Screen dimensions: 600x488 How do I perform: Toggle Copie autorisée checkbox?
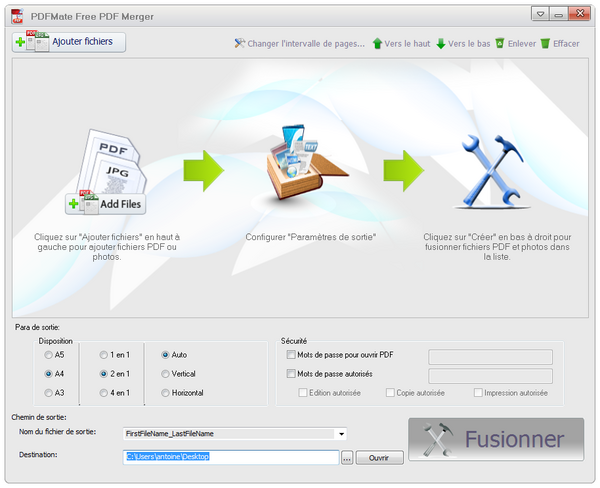point(390,393)
